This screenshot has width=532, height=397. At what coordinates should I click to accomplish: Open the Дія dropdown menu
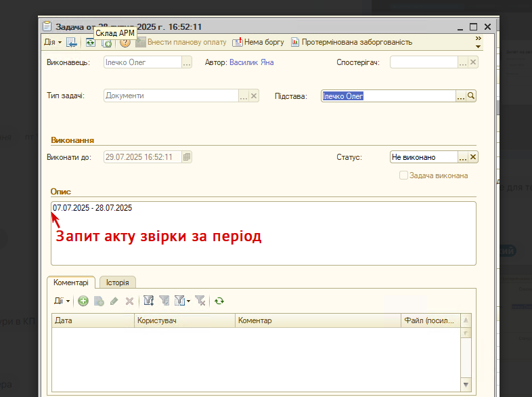coord(53,42)
